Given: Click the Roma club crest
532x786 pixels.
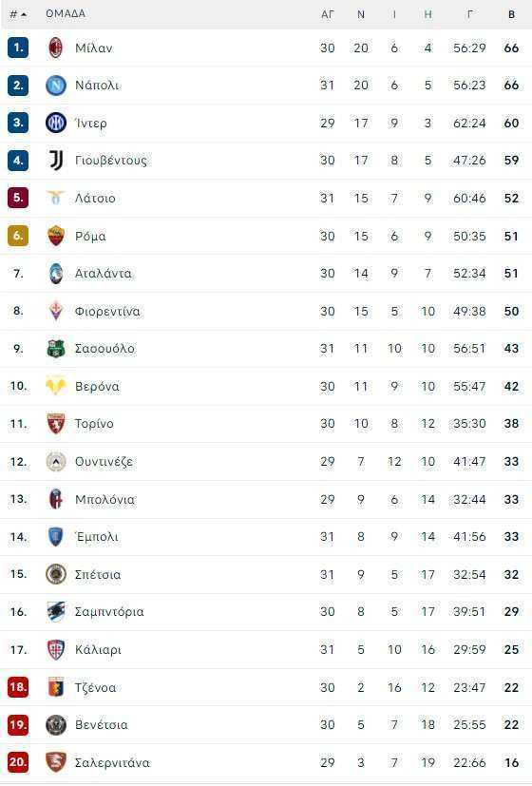Looking at the screenshot, I should click(x=56, y=236).
